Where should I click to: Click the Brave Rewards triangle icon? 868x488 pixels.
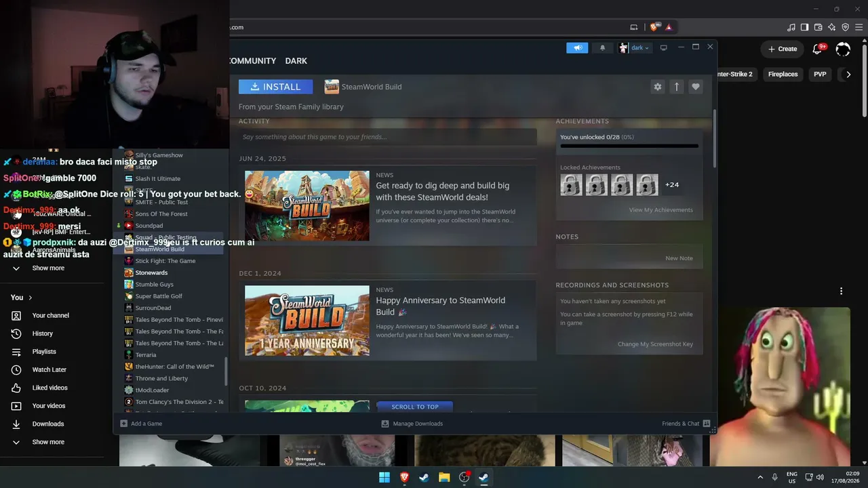pyautogui.click(x=669, y=27)
